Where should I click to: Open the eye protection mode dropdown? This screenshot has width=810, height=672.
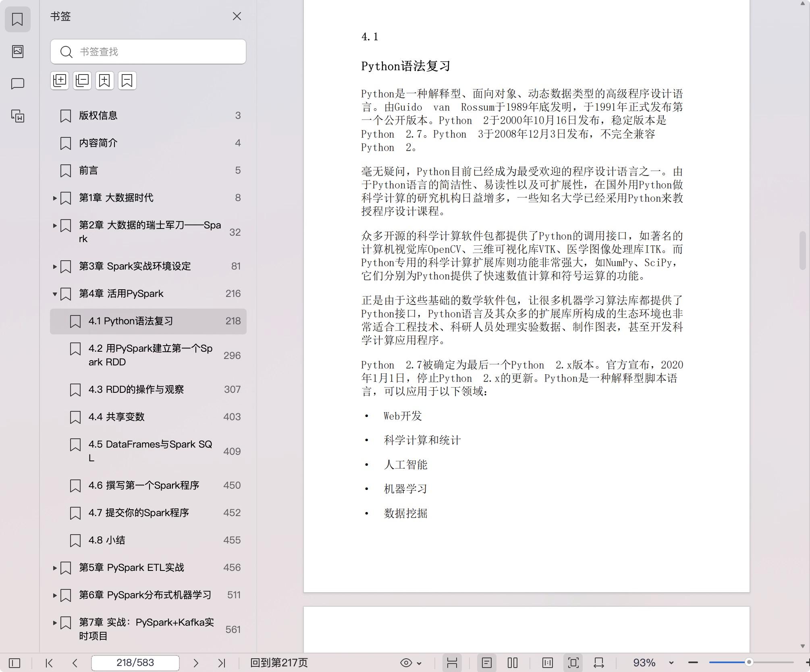tap(411, 663)
